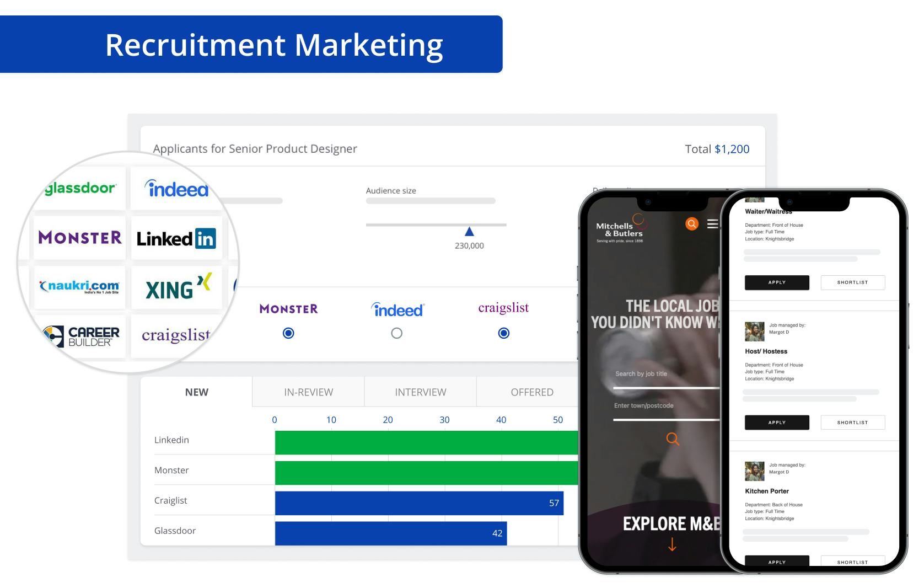Tap the orange magnifier below the postcode field
The height and width of the screenshot is (588, 924).
pos(673,439)
